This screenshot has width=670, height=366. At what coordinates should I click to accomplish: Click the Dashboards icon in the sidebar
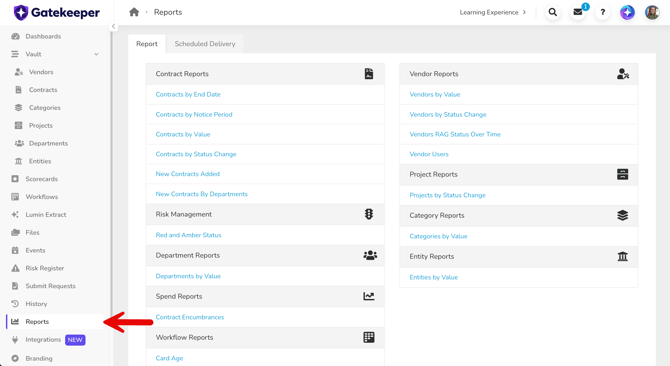[15, 36]
